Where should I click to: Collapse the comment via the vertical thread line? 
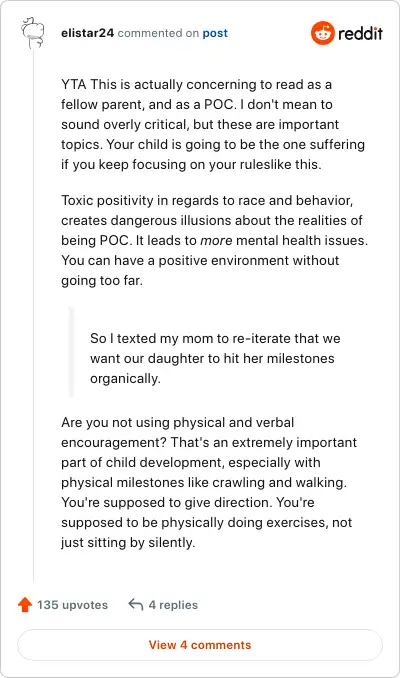[x=33, y=315]
